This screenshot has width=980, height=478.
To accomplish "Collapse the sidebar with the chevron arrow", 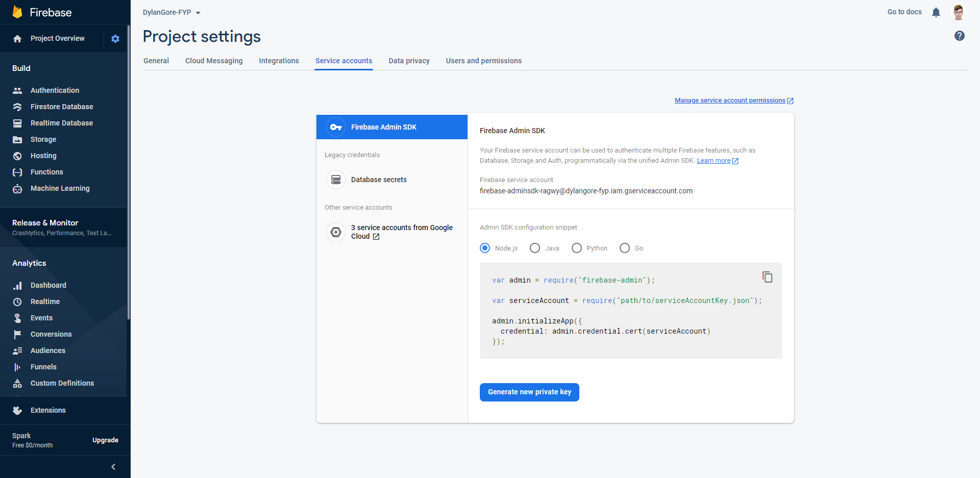I will [x=113, y=467].
